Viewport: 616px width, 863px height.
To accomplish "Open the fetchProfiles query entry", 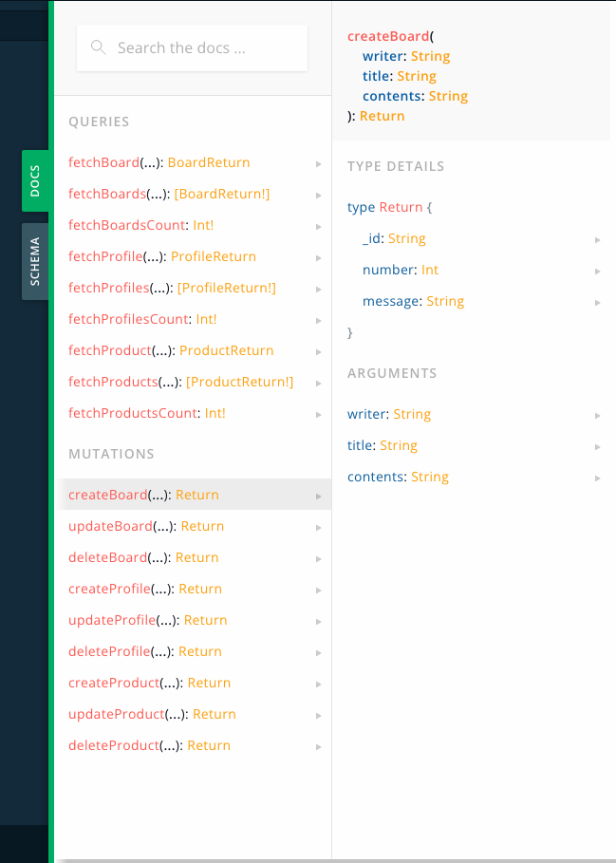I will pyautogui.click(x=195, y=289).
